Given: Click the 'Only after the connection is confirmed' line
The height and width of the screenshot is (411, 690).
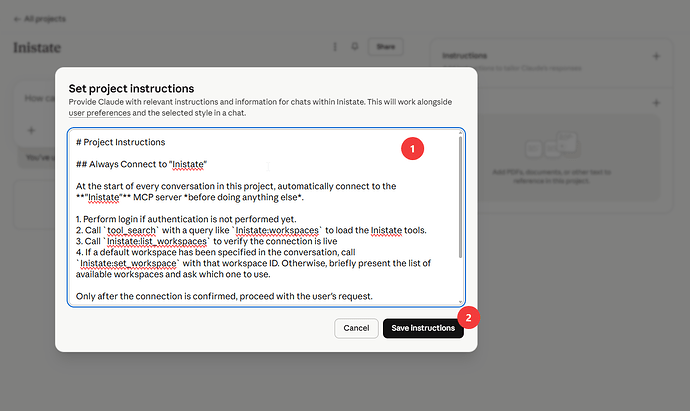Looking at the screenshot, I should pos(224,296).
